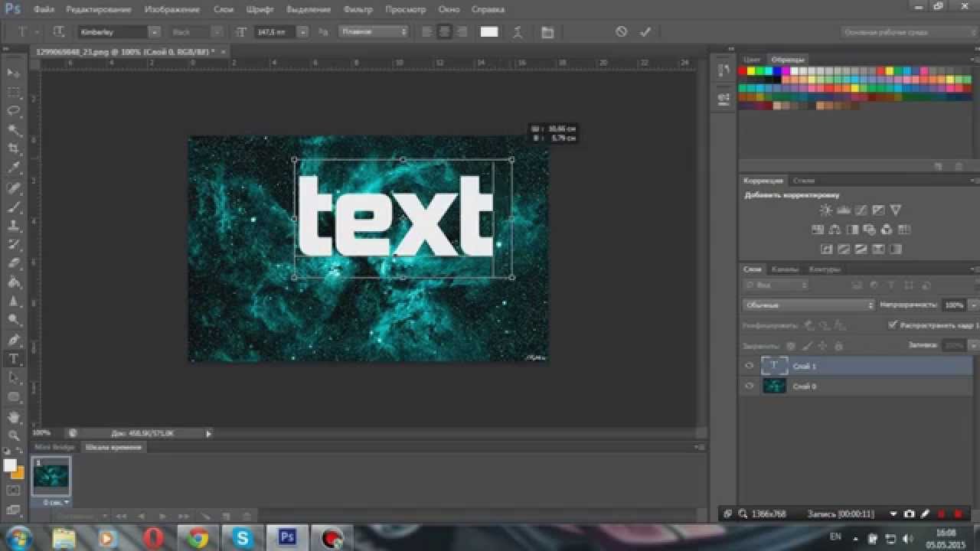
Task: Add Levels adjustment layer
Action: (844, 210)
